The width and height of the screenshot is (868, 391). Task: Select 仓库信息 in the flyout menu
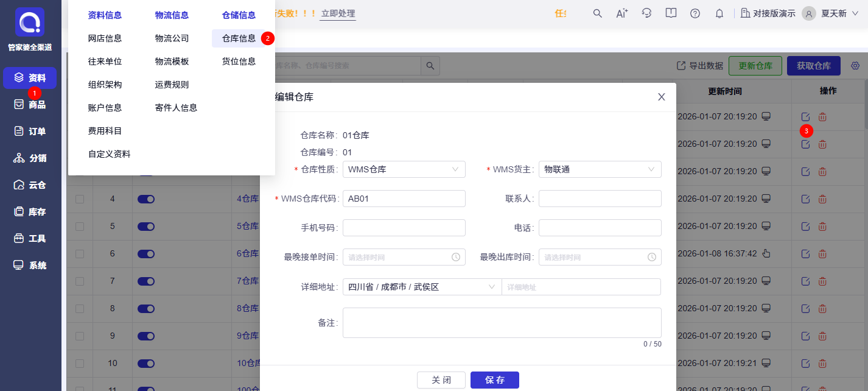239,38
